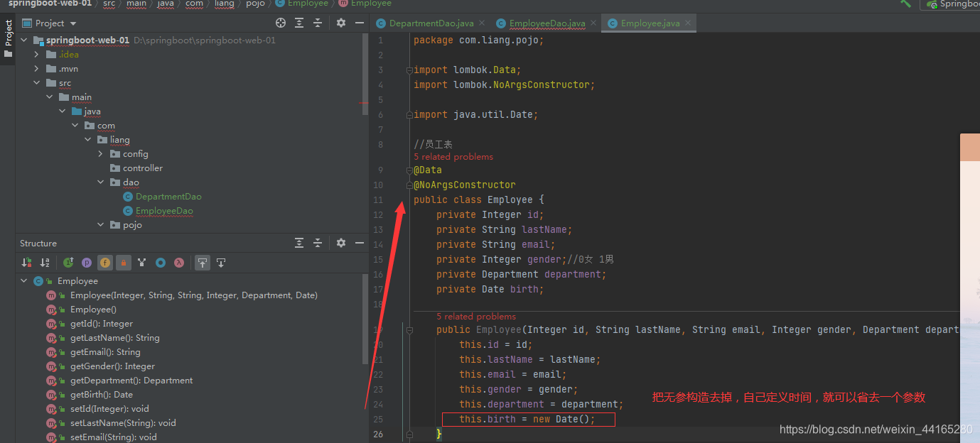The image size is (980, 443).
Task: Collapse the liang package
Action: (87, 140)
